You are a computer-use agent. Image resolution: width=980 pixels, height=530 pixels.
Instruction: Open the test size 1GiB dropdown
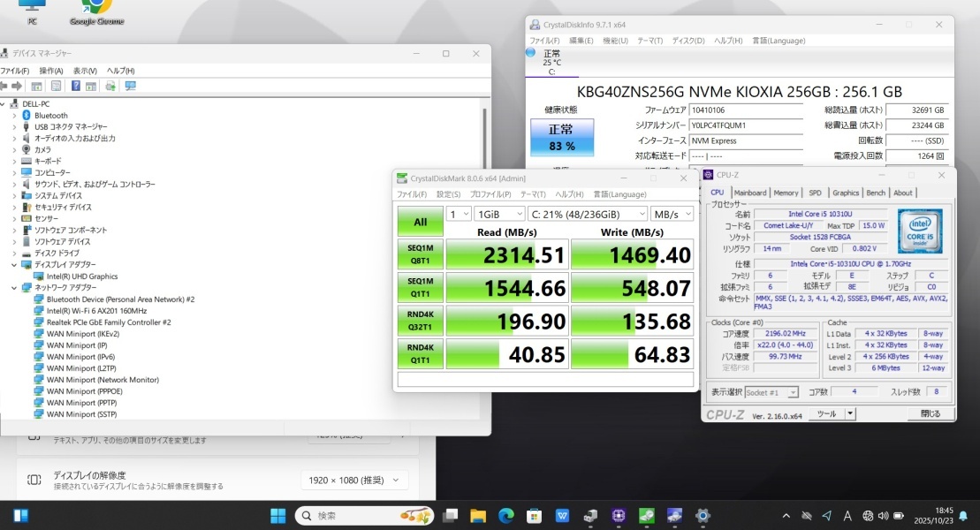tap(499, 214)
